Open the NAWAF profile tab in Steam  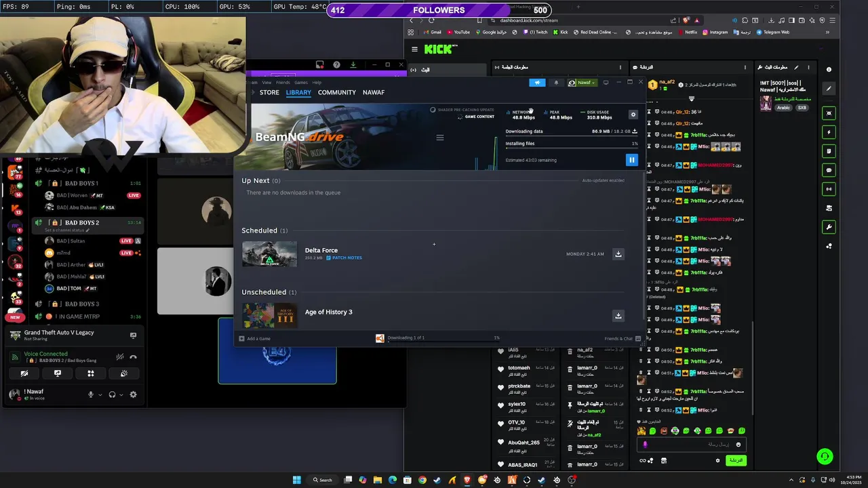(x=374, y=92)
